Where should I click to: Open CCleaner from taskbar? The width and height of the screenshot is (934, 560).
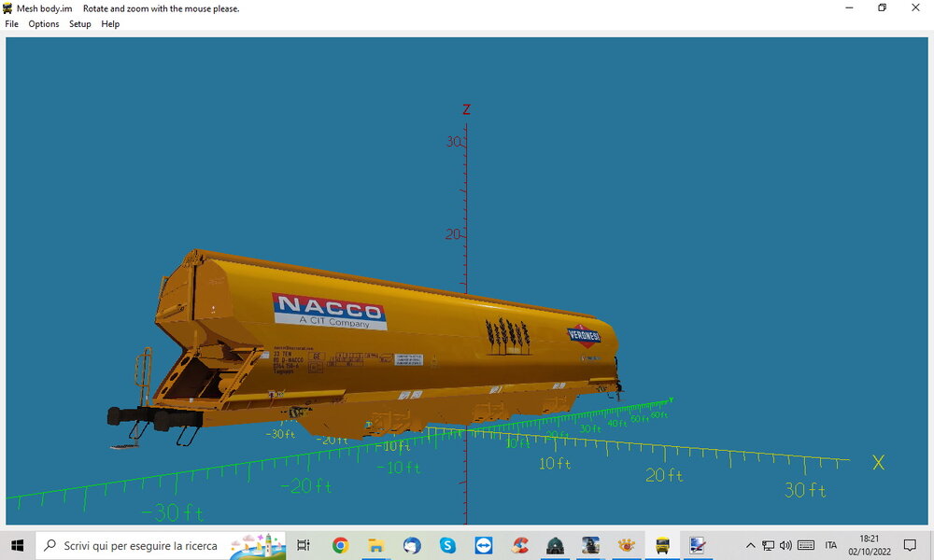tap(519, 545)
